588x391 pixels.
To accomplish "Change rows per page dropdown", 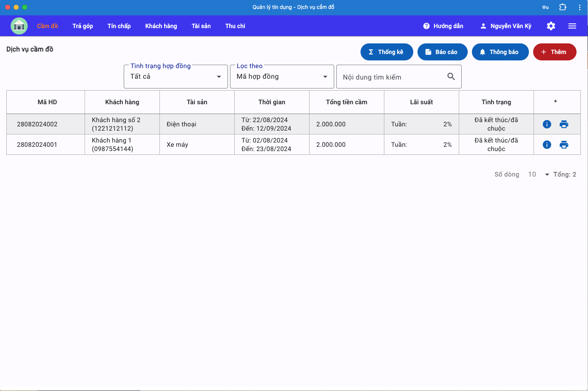I will (538, 174).
